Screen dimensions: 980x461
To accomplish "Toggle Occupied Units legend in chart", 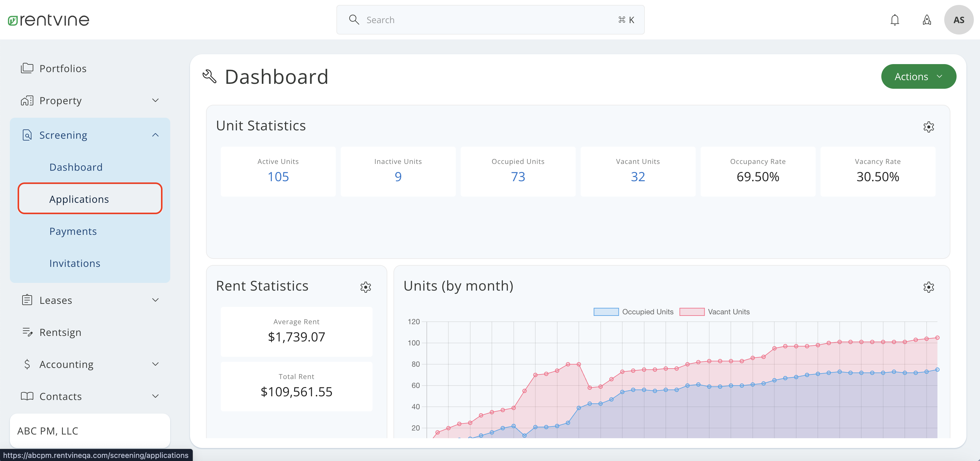I will point(633,312).
